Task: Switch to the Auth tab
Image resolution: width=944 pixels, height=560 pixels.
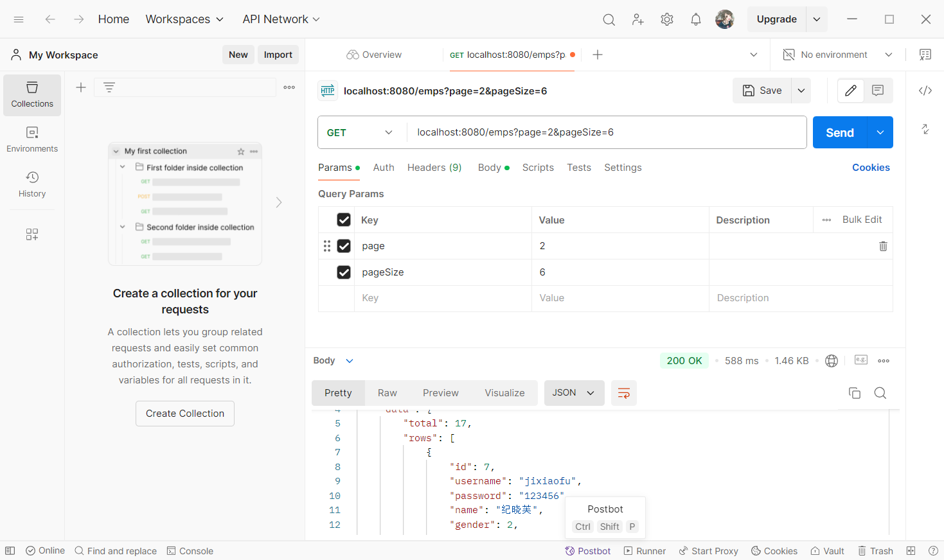Action: coord(384,168)
